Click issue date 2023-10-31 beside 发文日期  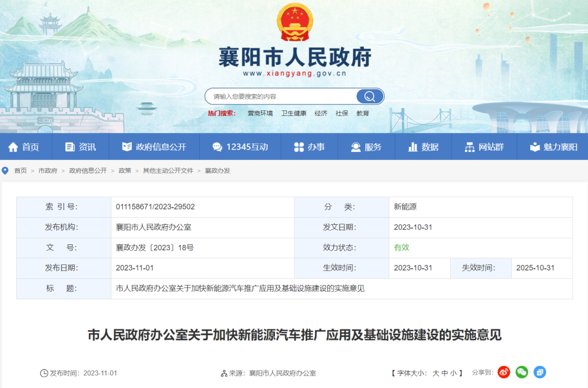[x=413, y=227]
